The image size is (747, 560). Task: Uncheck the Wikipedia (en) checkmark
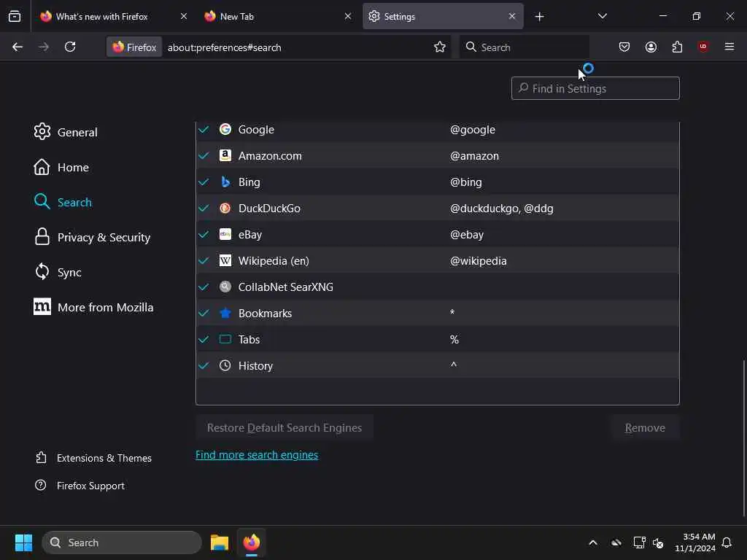[x=204, y=260]
